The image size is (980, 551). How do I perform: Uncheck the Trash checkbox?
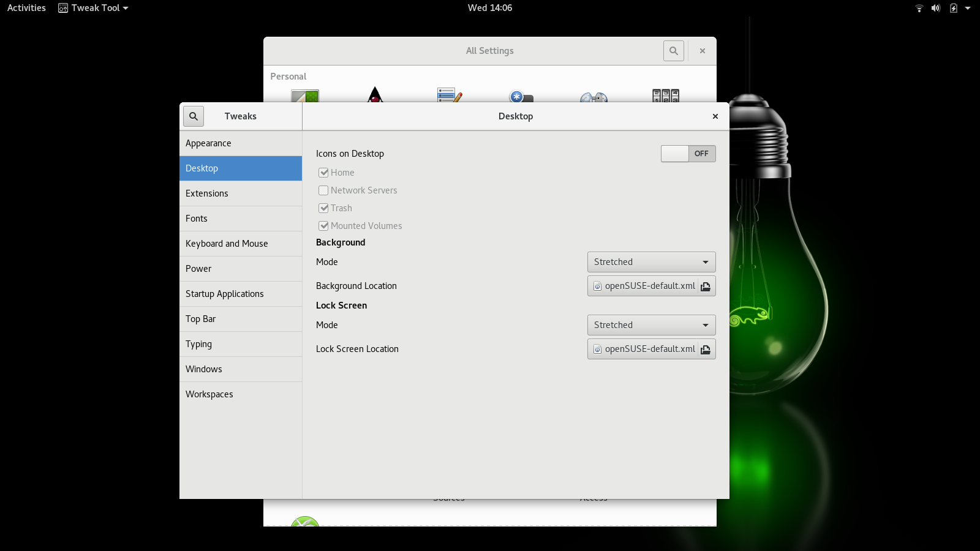coord(323,208)
